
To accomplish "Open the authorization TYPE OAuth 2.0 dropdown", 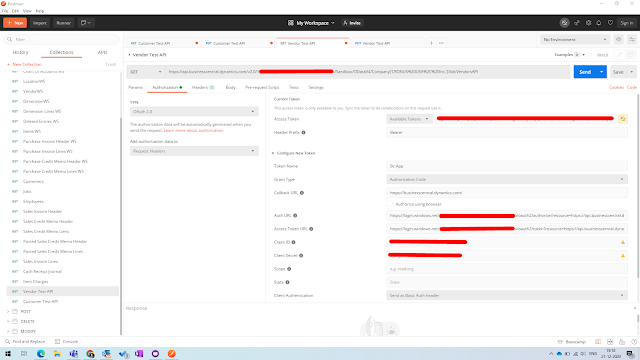I will click(x=194, y=111).
